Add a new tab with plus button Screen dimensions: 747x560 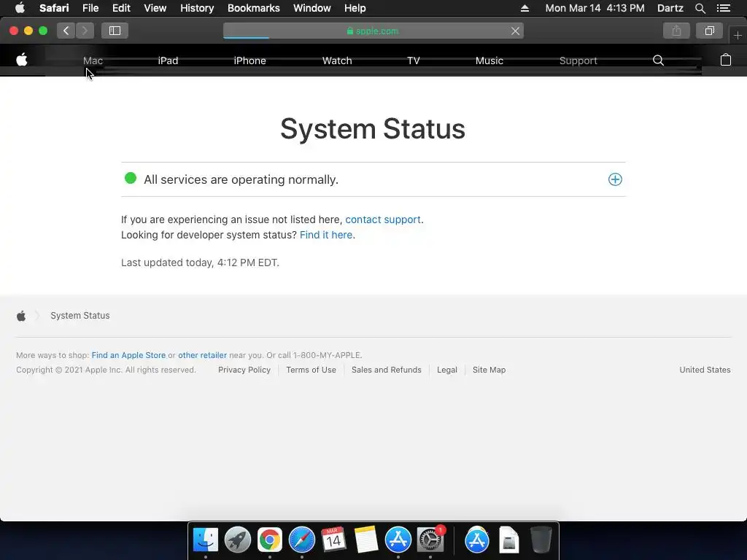tap(738, 35)
